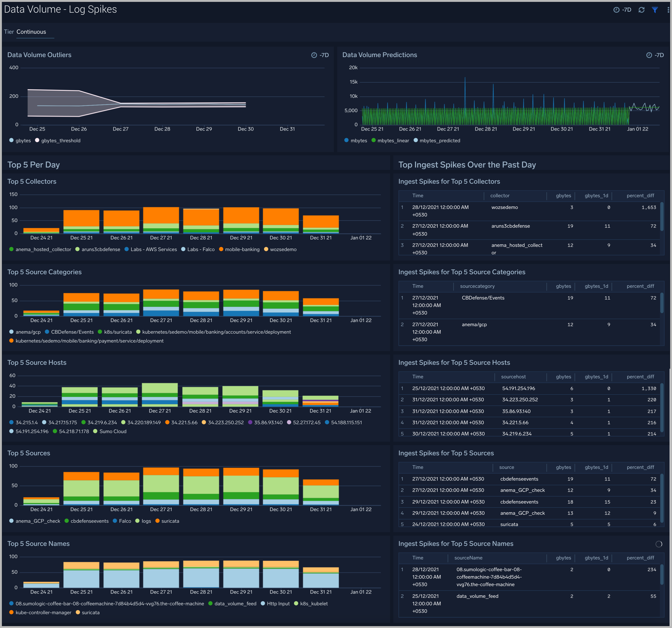
Task: Select the Continuous tier tab
Action: [x=31, y=32]
